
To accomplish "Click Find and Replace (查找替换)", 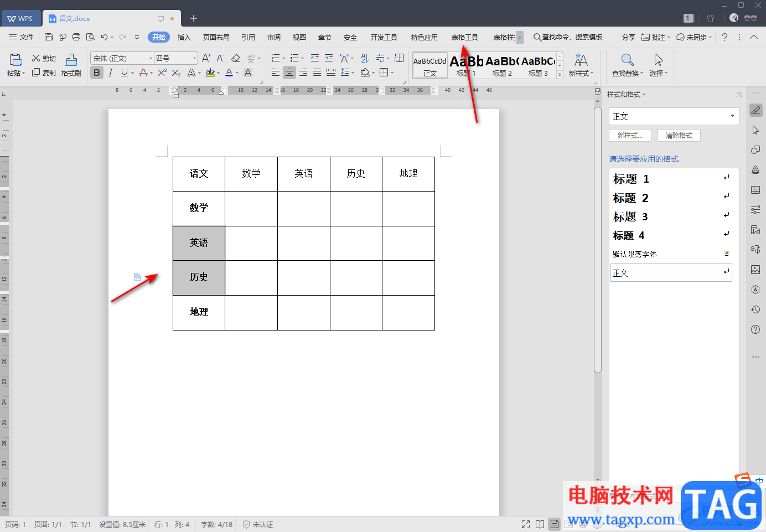I will (x=627, y=65).
